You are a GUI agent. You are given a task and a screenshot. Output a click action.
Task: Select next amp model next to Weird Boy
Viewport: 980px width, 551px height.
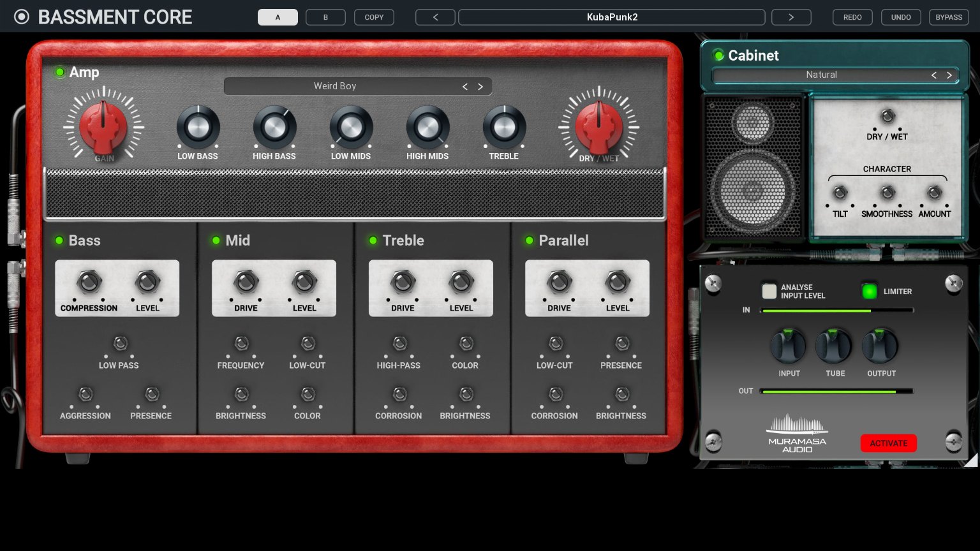480,86
